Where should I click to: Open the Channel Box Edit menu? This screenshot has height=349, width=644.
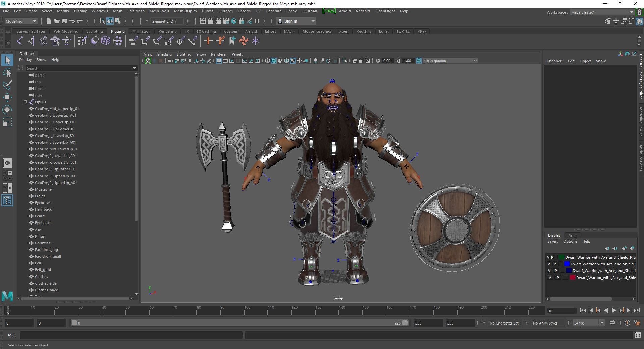(x=571, y=61)
